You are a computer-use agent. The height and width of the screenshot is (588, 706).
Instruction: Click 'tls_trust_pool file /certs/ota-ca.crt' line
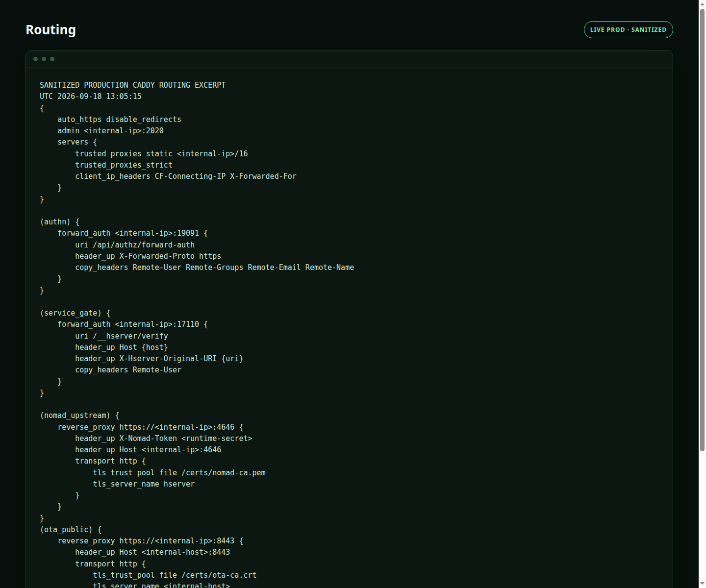pyautogui.click(x=175, y=575)
